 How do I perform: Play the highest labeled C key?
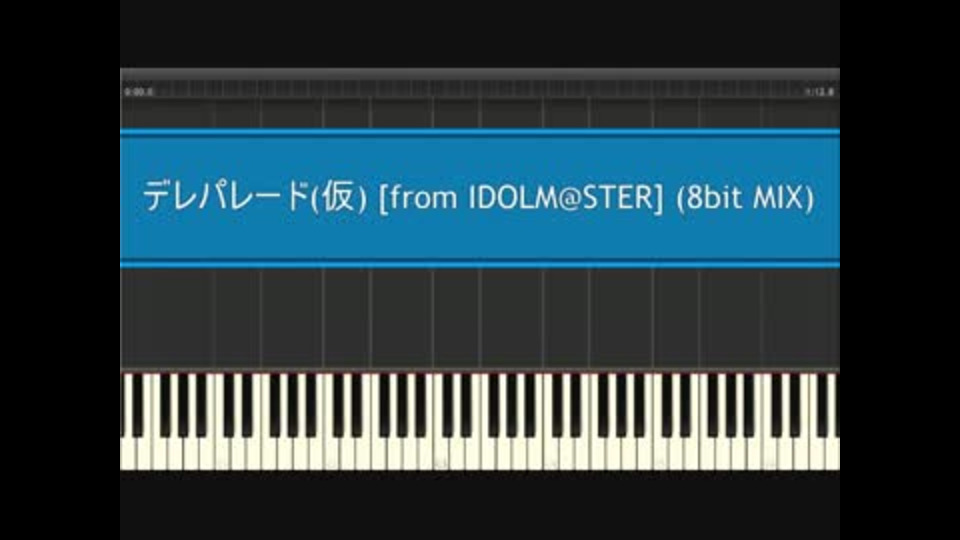tap(770, 454)
